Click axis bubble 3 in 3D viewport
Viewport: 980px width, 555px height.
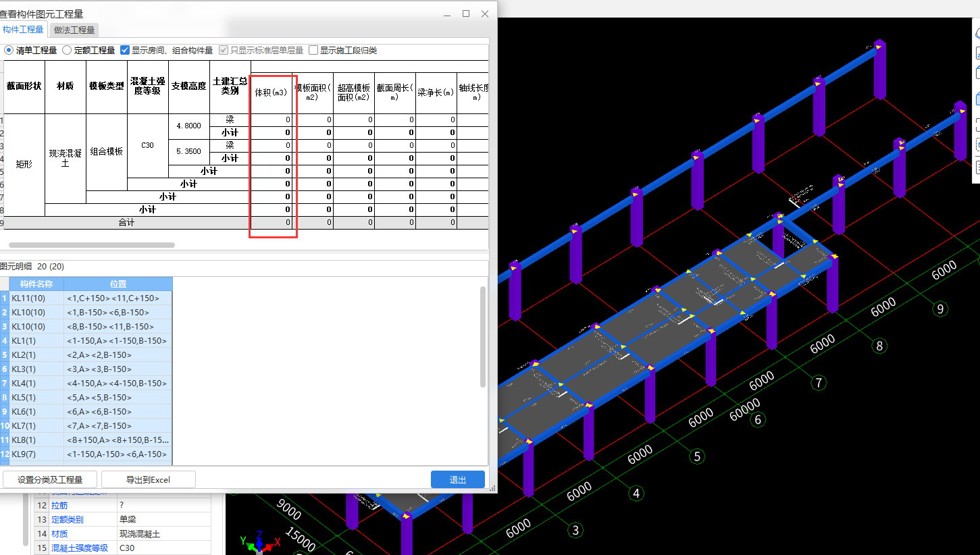click(575, 530)
